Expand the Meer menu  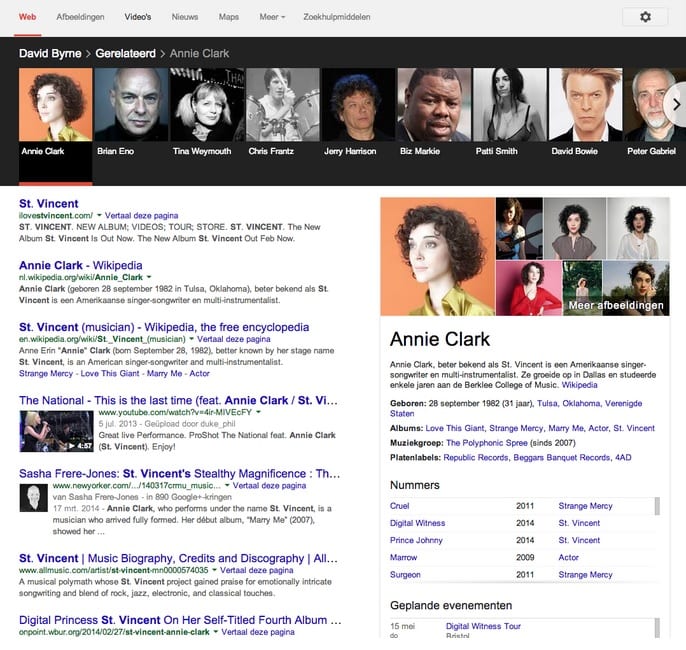[x=272, y=17]
